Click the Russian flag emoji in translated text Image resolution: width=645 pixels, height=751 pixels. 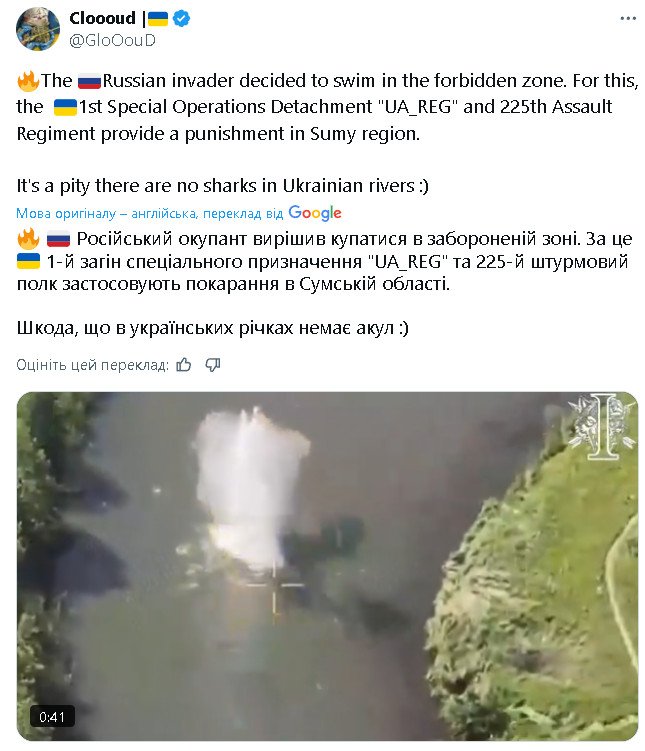[x=58, y=239]
